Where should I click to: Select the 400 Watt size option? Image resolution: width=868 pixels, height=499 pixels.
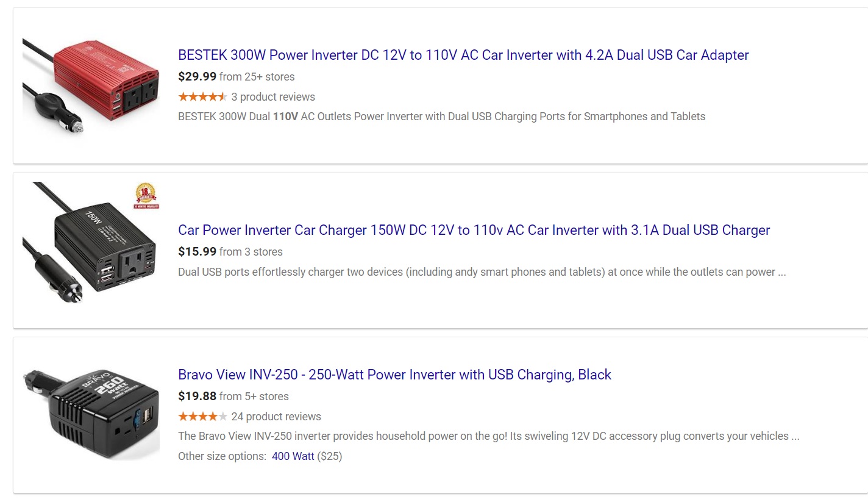click(x=293, y=456)
